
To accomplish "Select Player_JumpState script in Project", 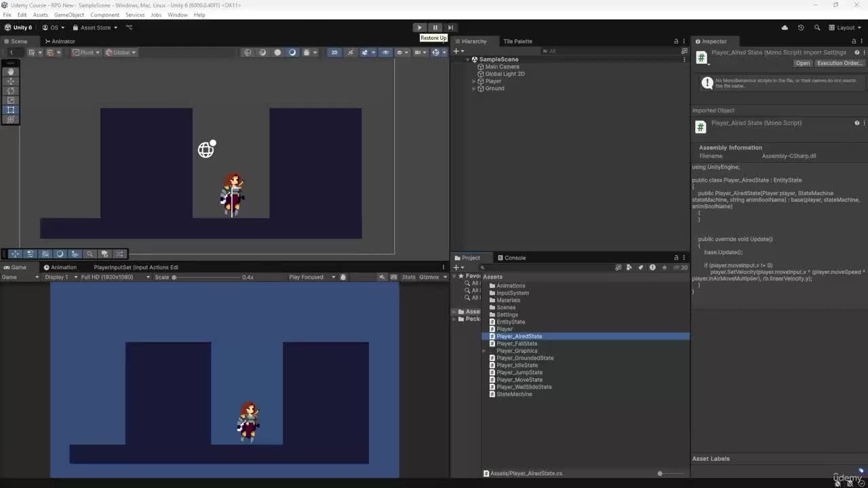I will click(519, 373).
